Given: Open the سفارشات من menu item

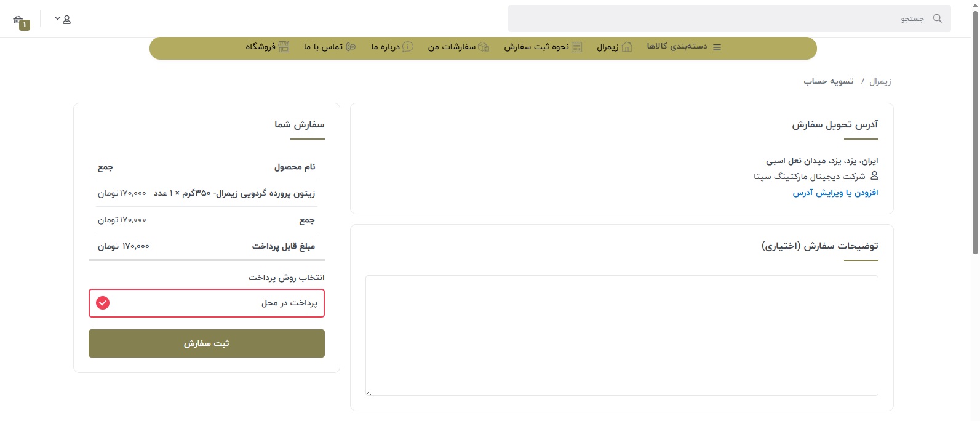Looking at the screenshot, I should coord(452,47).
